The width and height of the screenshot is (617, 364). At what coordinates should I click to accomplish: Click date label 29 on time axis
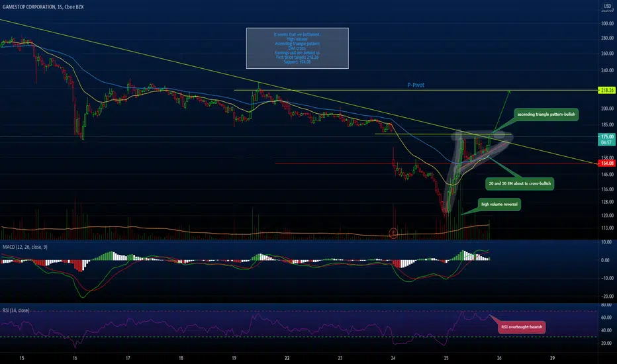553,358
